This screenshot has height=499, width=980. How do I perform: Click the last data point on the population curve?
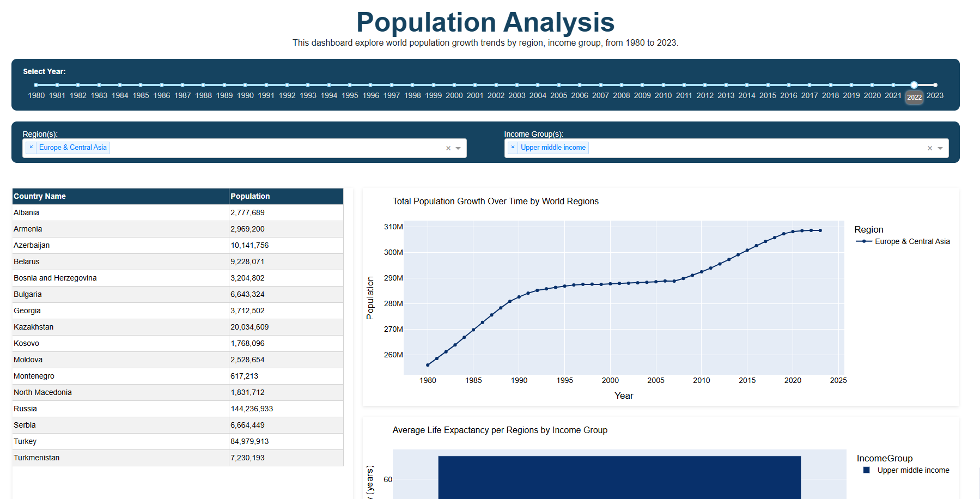point(820,230)
